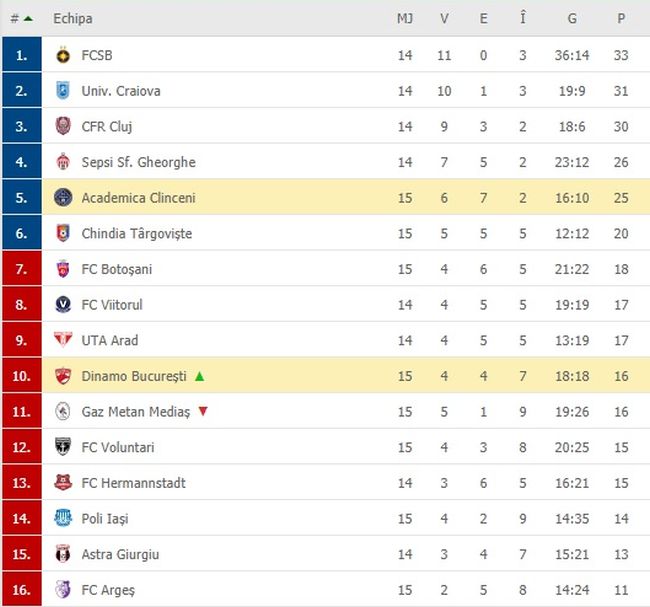Sort standings by the P points column
Screen dimensions: 650x607
tap(621, 18)
